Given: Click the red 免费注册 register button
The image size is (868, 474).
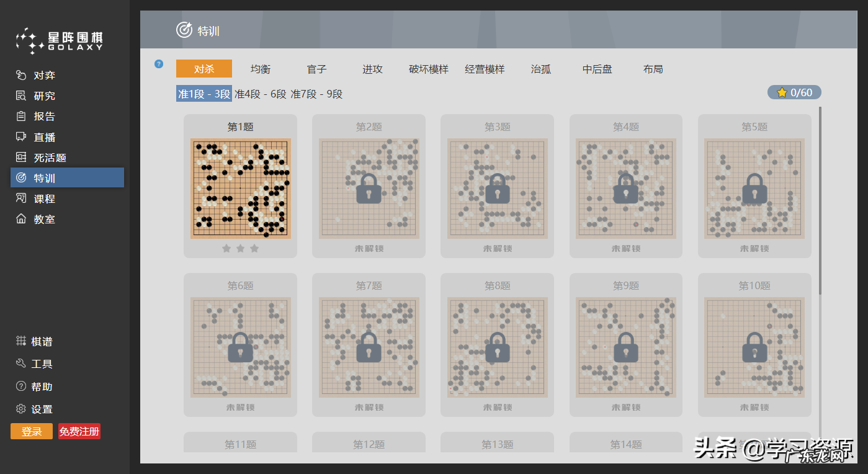Looking at the screenshot, I should (x=79, y=431).
